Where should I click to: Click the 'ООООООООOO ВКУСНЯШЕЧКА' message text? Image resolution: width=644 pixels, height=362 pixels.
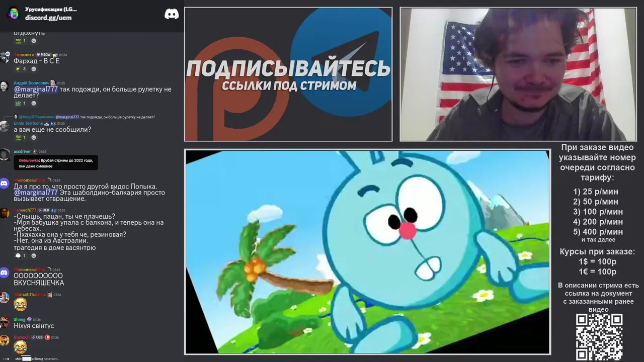(x=39, y=279)
